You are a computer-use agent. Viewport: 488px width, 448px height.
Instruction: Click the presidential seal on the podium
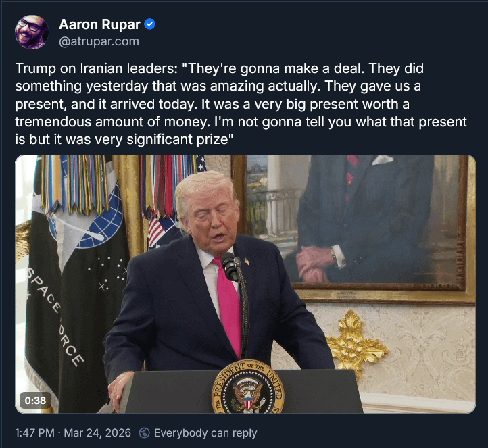(248, 388)
